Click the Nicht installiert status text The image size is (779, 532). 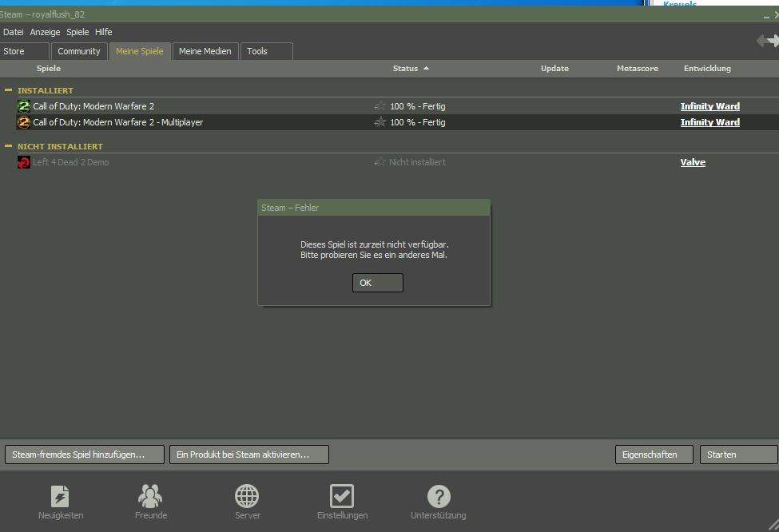417,162
